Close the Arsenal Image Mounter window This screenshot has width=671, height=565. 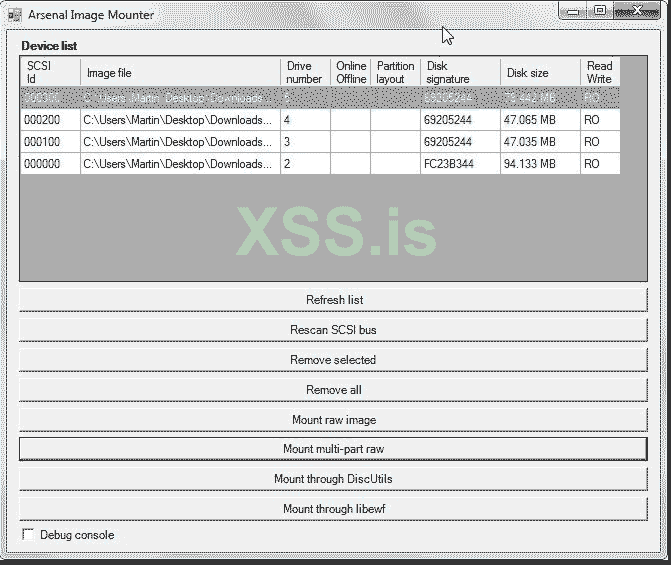tap(637, 11)
